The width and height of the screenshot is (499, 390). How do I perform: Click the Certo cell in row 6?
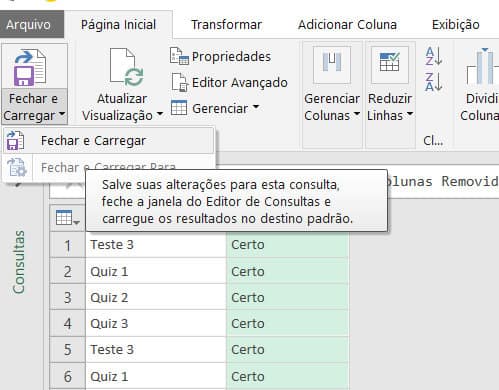[287, 376]
